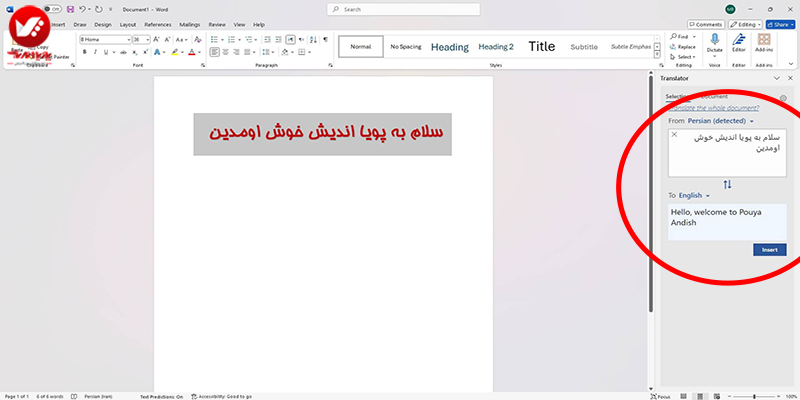800x400 pixels.
Task: Adjust the zoom slider
Action: (754, 396)
